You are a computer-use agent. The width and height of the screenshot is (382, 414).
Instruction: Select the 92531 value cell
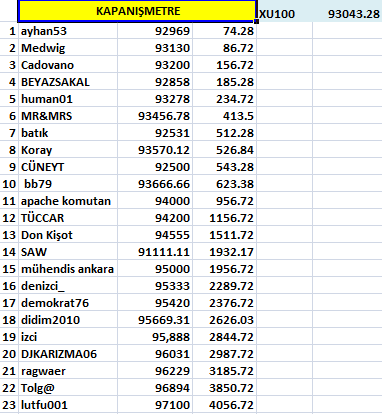click(155, 133)
